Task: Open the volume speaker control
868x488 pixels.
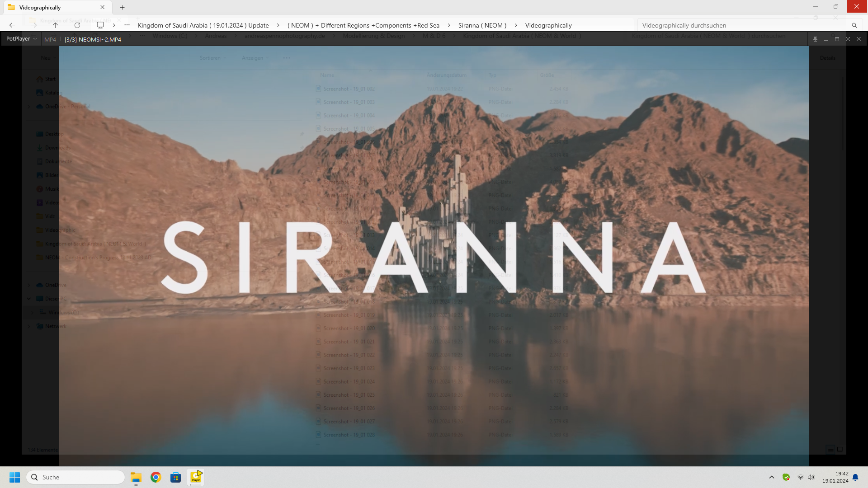Action: (x=811, y=477)
